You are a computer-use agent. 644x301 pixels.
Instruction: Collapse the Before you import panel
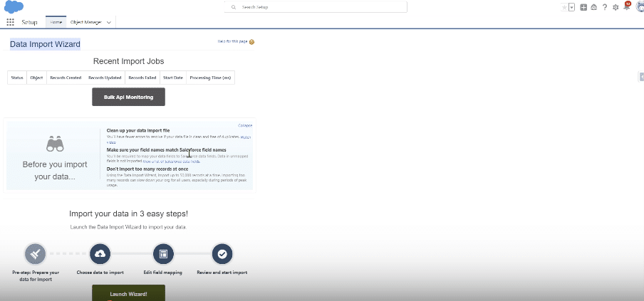245,125
